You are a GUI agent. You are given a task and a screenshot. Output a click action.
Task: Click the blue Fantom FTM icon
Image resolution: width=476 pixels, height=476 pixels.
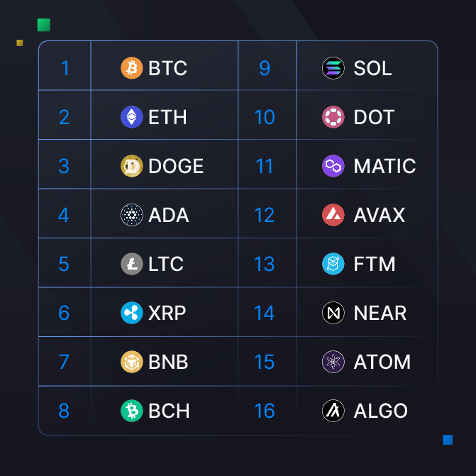tap(333, 264)
